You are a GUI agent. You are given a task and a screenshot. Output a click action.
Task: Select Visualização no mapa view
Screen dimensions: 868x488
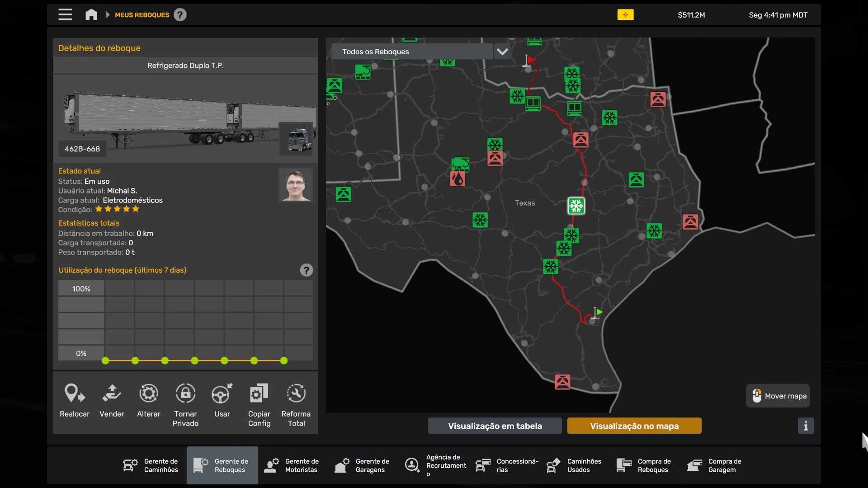(634, 426)
